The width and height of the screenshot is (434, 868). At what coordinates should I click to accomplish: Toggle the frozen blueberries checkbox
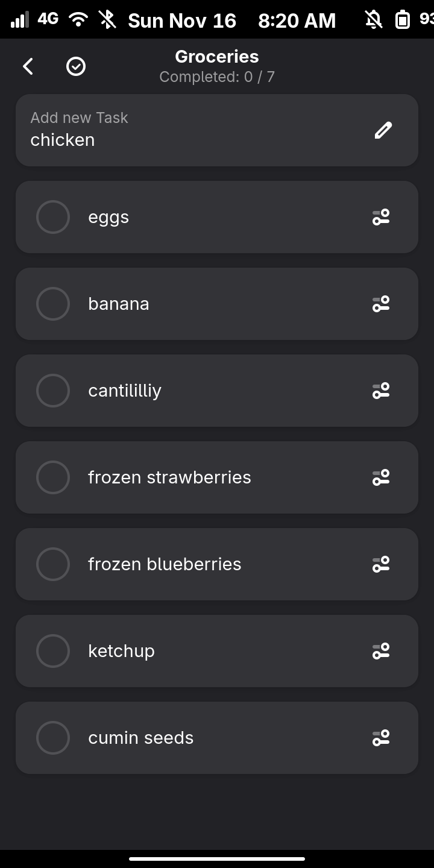[x=53, y=564]
